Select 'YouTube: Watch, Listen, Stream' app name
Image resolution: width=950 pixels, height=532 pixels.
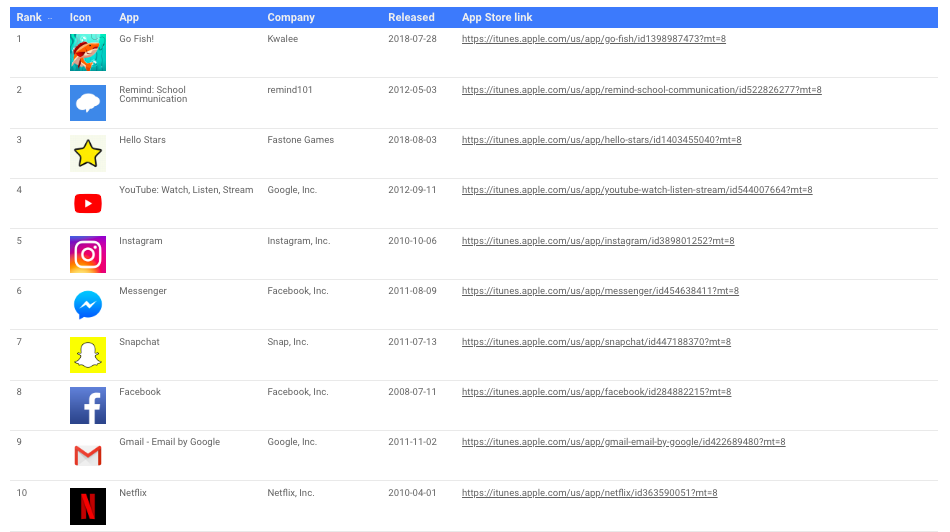186,190
